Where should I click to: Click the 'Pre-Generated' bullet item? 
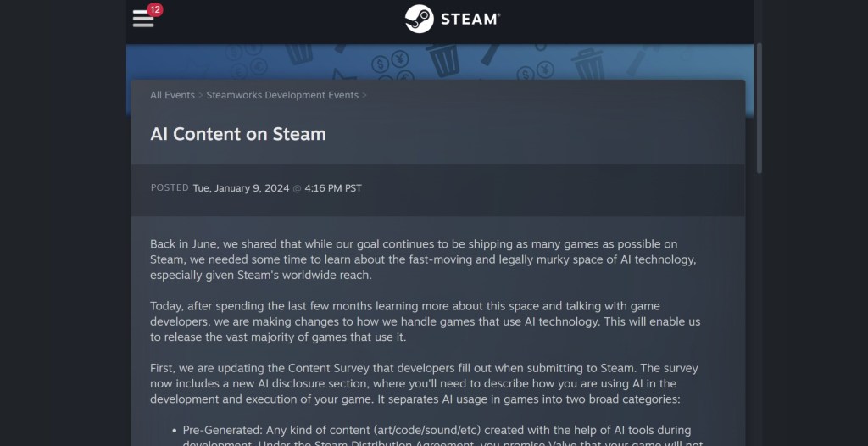click(437, 437)
